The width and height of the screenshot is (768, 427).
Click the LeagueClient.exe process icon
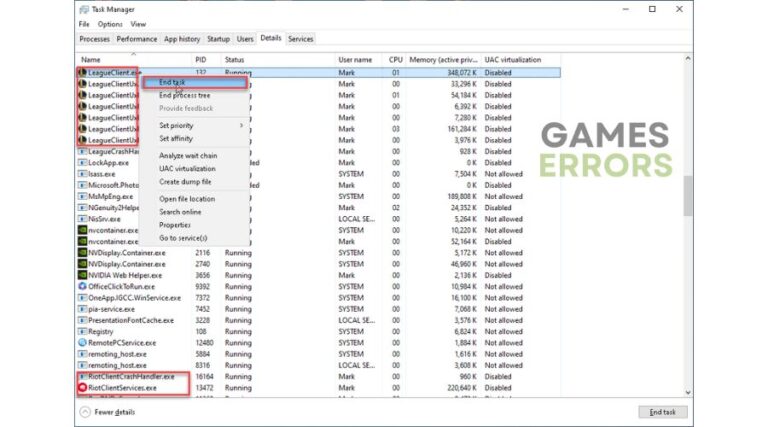pos(83,73)
